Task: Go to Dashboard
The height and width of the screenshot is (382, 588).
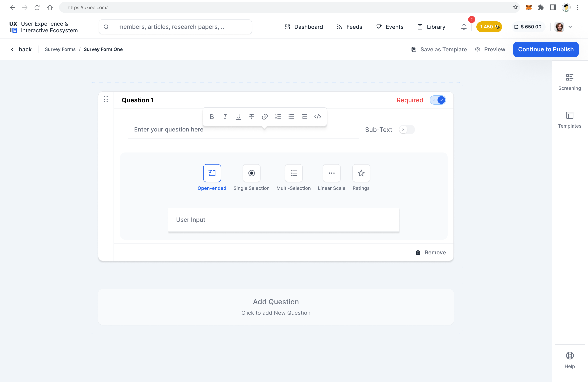Action: pos(304,27)
